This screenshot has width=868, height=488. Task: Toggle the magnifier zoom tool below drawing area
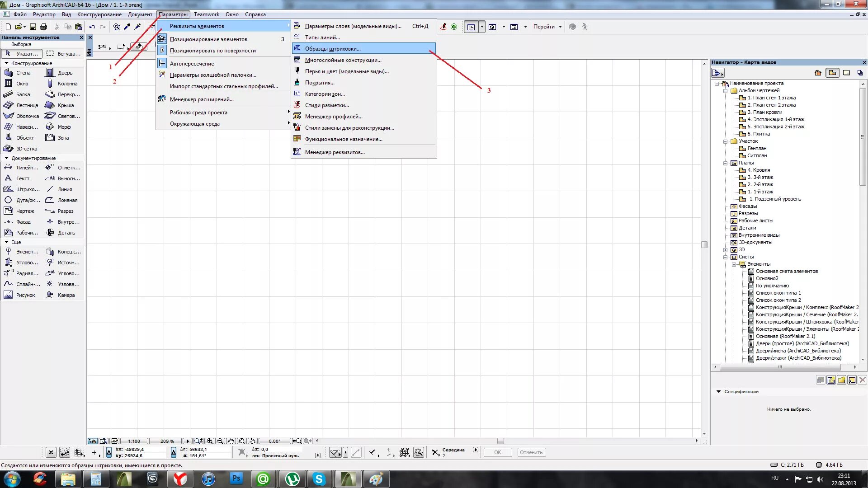tap(198, 441)
